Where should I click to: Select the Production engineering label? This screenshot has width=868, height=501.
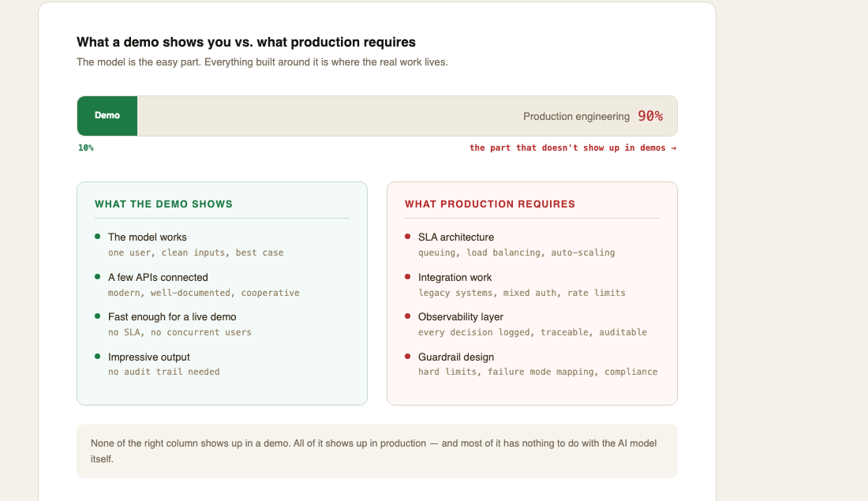click(x=576, y=116)
